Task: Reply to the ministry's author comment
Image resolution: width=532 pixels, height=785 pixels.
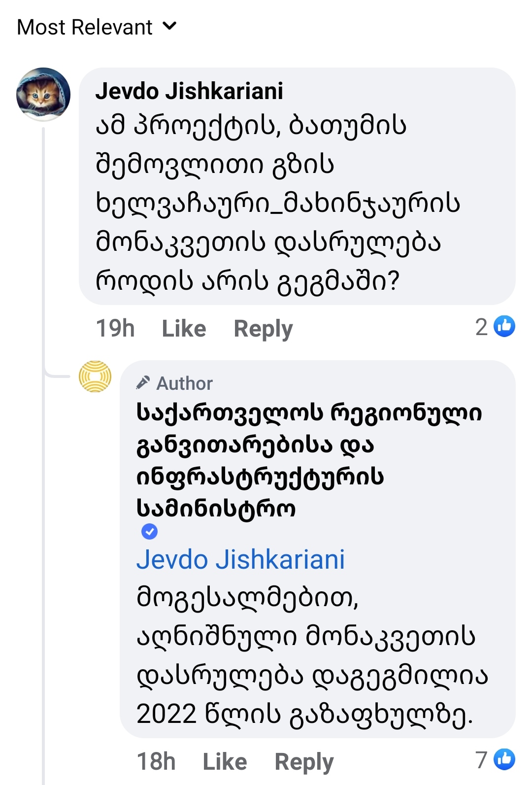Action: tap(304, 761)
